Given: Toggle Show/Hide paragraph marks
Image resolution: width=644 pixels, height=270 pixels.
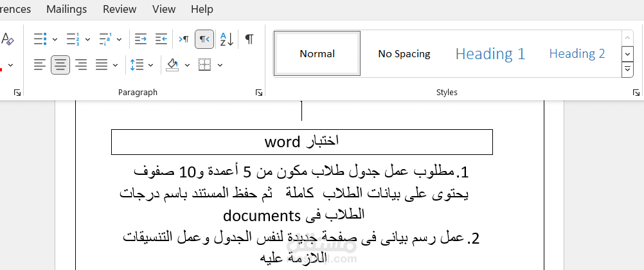Looking at the screenshot, I should coord(249,39).
